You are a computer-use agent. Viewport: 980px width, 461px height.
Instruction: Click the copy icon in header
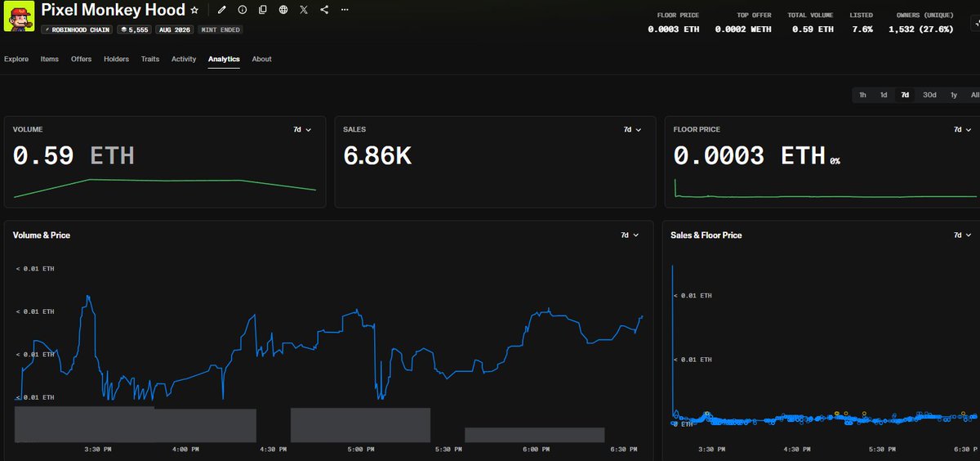[x=262, y=10]
